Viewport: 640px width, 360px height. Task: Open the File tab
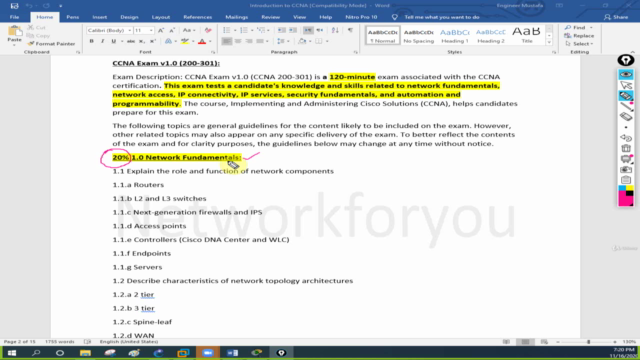(14, 17)
